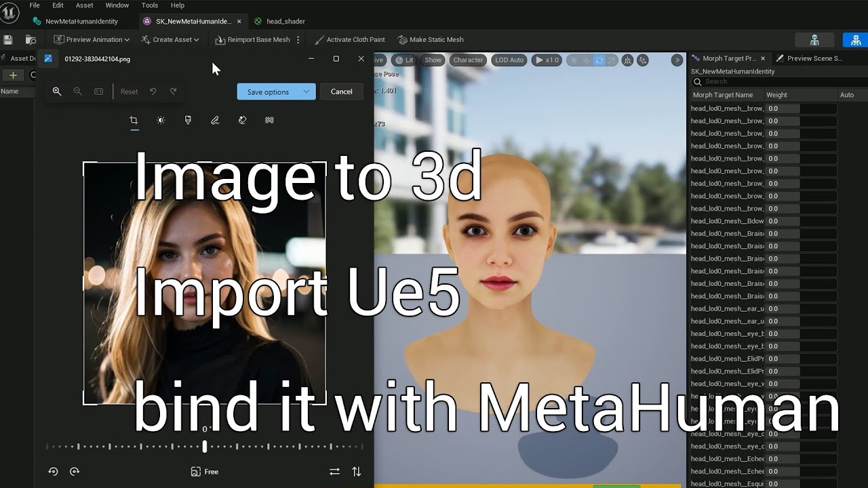Click the blue Skeletal Mesh editor mode icon
Image resolution: width=868 pixels, height=488 pixels.
point(856,40)
